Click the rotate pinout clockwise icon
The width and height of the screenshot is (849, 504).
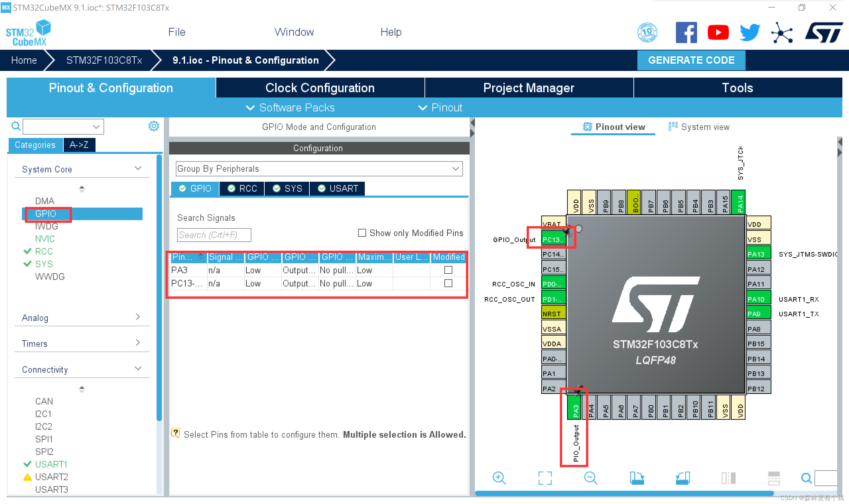pyautogui.click(x=636, y=478)
